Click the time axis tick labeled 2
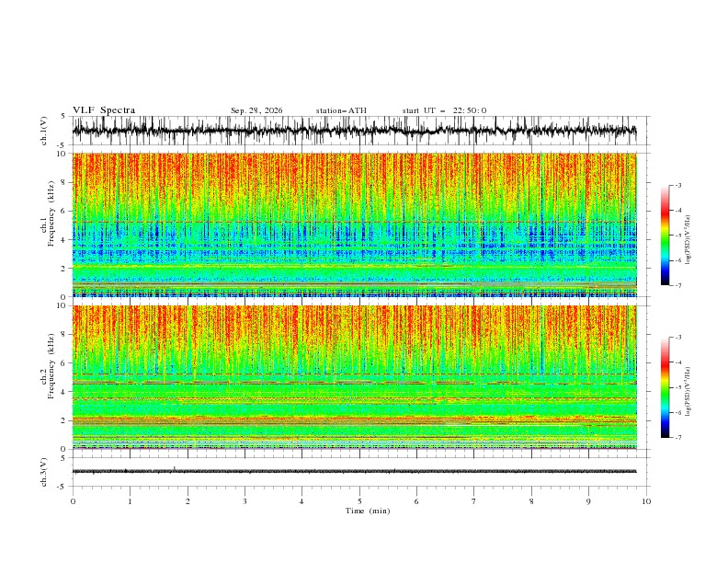Image resolution: width=728 pixels, height=563 pixels. click(x=188, y=501)
